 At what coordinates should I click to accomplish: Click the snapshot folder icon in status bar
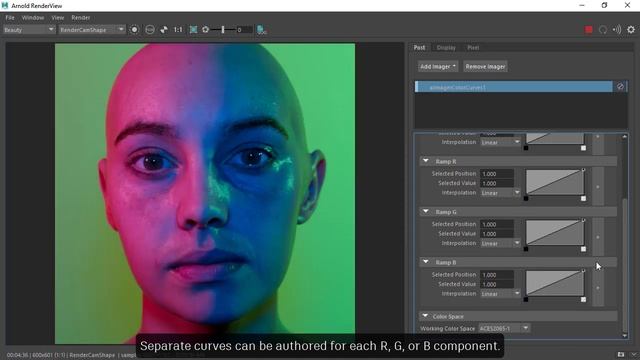[621, 354]
